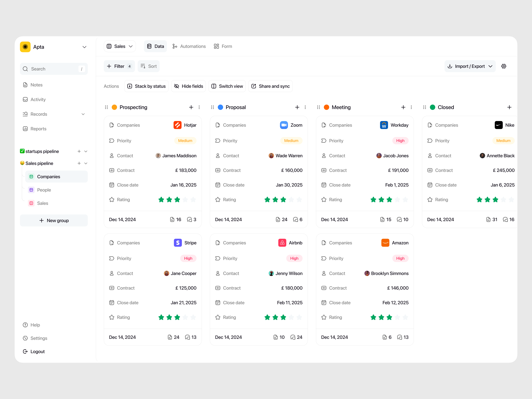Click the drag handle beside Closed
Viewport: 532px width, 399px height.
[425, 107]
